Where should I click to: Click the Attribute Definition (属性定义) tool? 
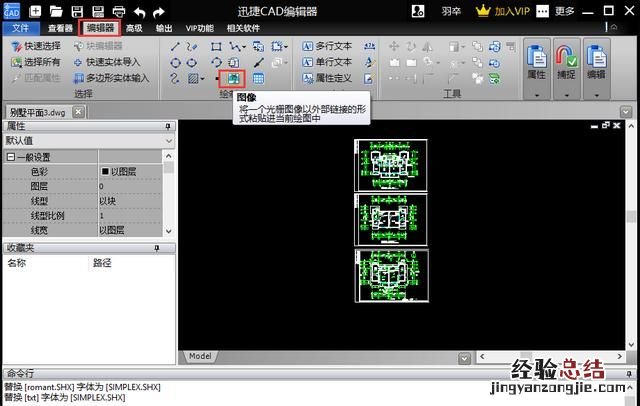click(x=326, y=78)
